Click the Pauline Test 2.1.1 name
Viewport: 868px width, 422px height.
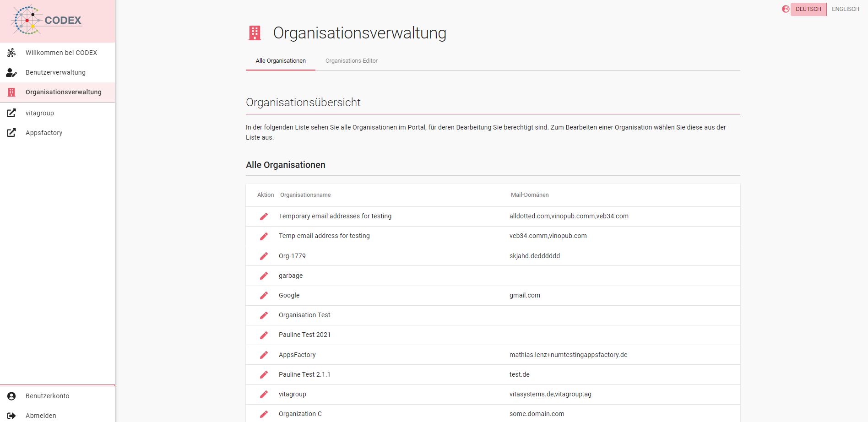(304, 374)
